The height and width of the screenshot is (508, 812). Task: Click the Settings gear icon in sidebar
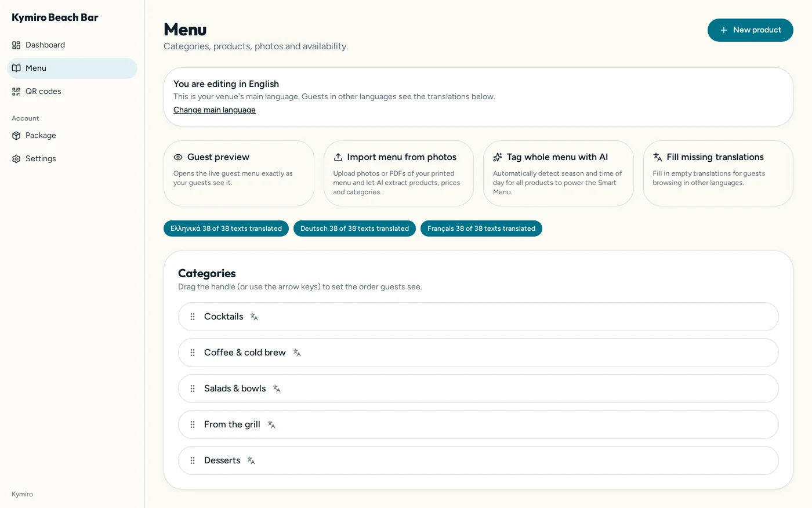(16, 159)
